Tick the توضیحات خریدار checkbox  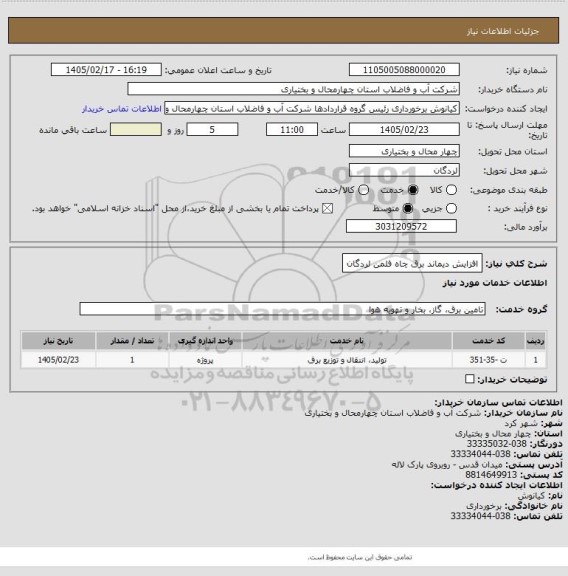[x=470, y=379]
